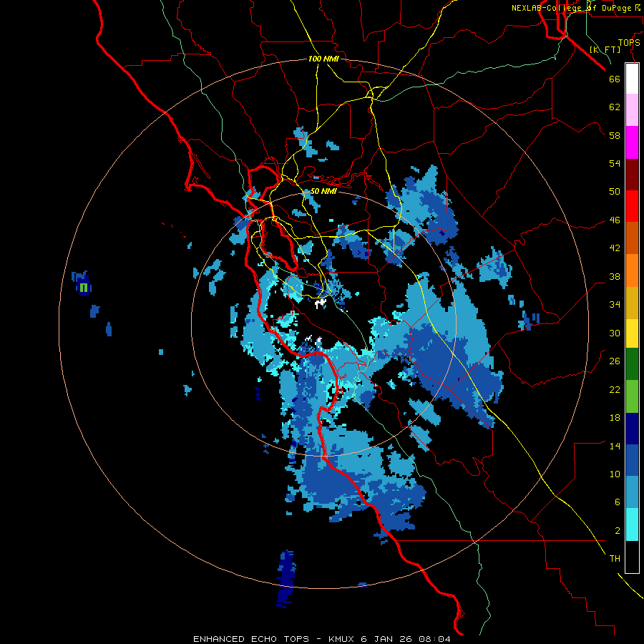The image size is (644, 644).
Task: Pick the cyan legend band above 2
Action: pyautogui.click(x=632, y=525)
